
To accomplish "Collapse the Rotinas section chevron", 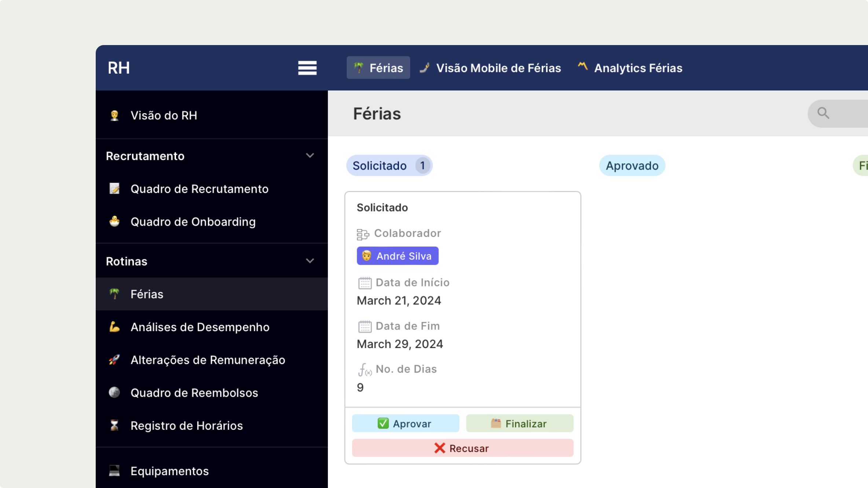I will coord(310,261).
